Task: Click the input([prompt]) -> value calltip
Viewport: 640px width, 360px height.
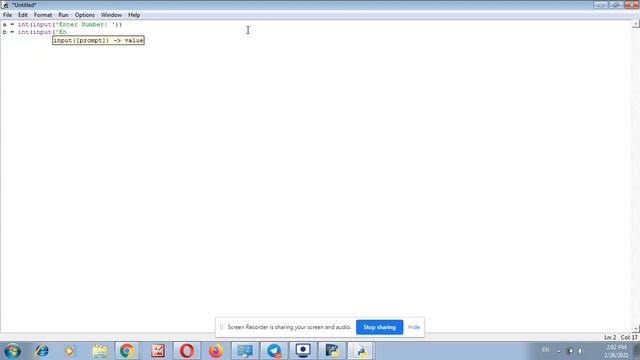Action: pyautogui.click(x=98, y=40)
